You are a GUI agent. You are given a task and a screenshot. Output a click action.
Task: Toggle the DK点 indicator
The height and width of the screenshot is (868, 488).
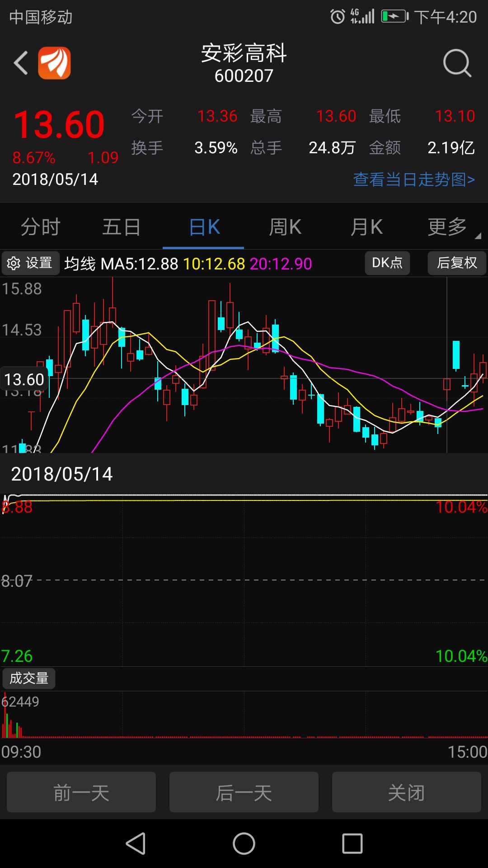click(387, 263)
